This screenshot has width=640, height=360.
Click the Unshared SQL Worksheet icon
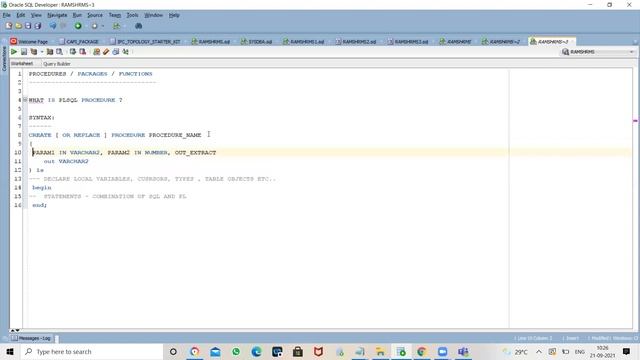(x=96, y=52)
